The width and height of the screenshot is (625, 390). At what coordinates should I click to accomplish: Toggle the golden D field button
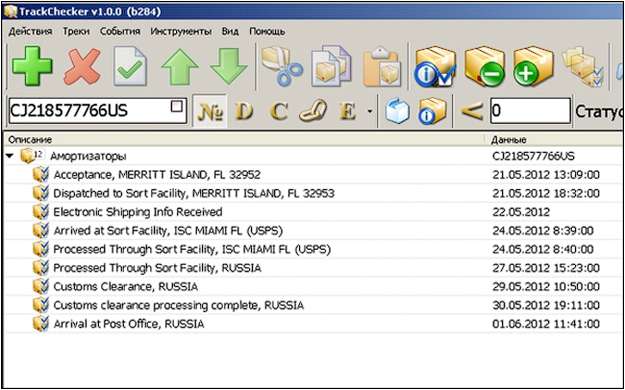tap(244, 111)
